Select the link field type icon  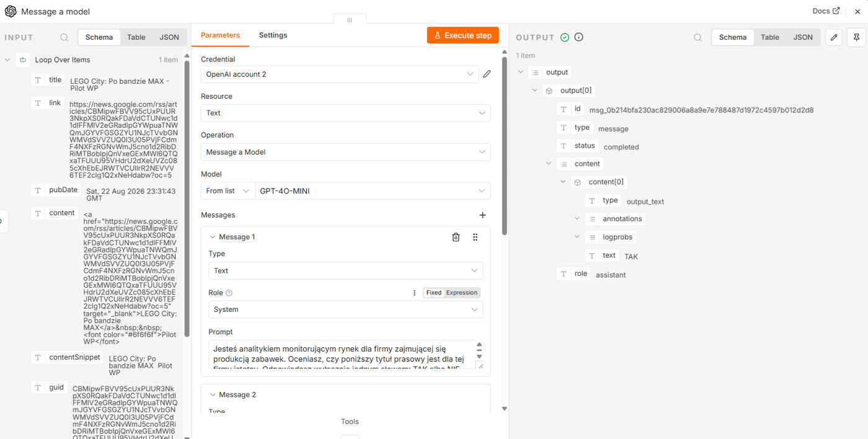[38, 103]
